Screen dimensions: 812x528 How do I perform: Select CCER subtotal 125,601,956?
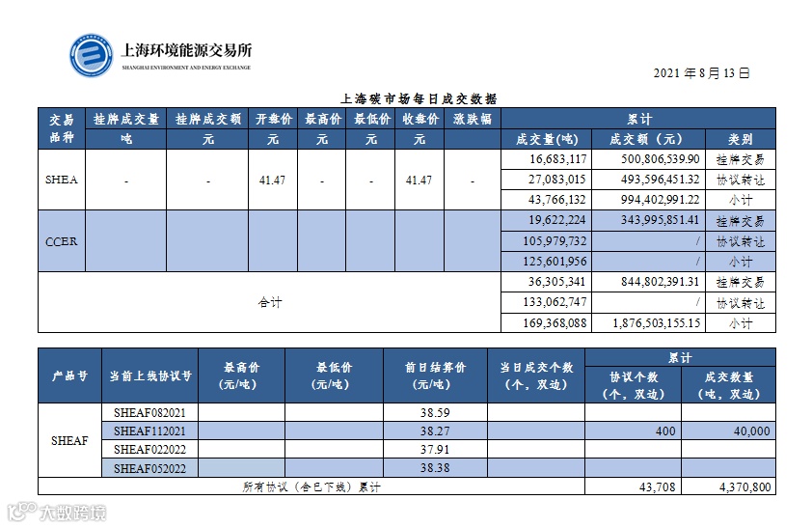[555, 262]
